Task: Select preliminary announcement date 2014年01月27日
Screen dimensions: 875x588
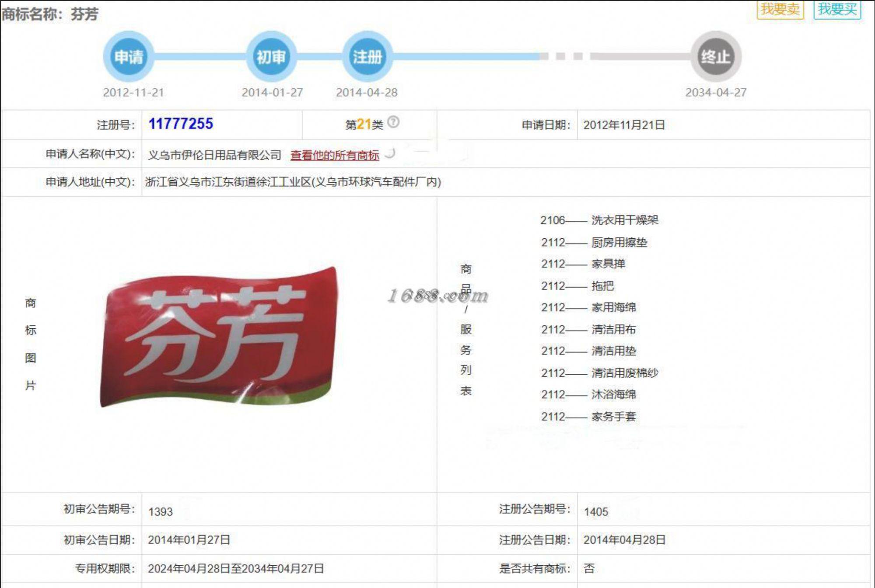Action: (x=189, y=540)
